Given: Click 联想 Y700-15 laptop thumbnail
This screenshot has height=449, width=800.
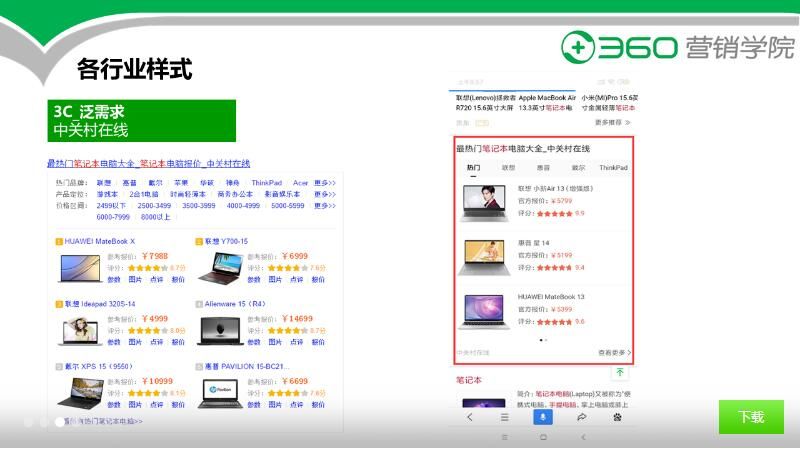Looking at the screenshot, I should tap(220, 267).
